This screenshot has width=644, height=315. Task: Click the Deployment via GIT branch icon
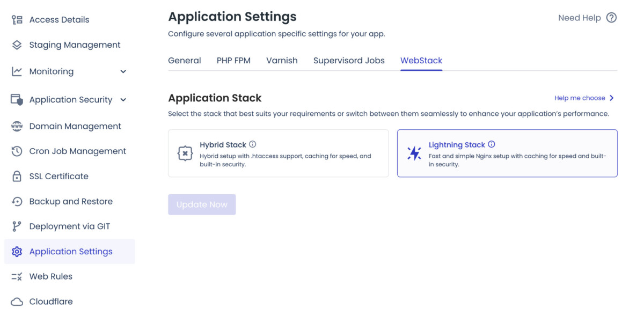(17, 226)
